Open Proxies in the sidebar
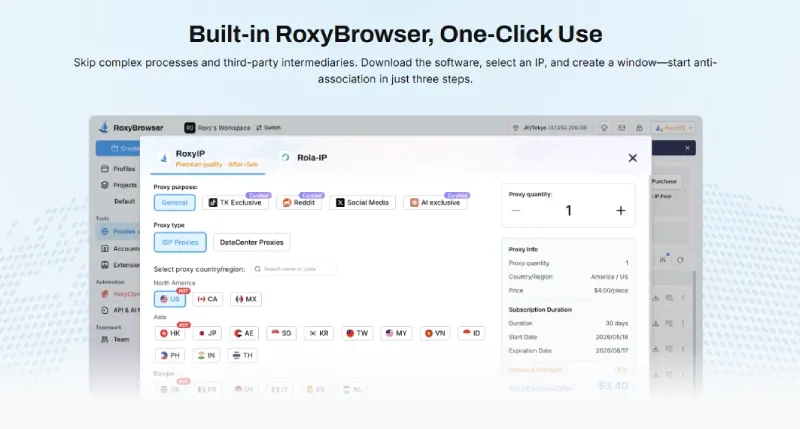This screenshot has height=429, width=800. click(119, 232)
